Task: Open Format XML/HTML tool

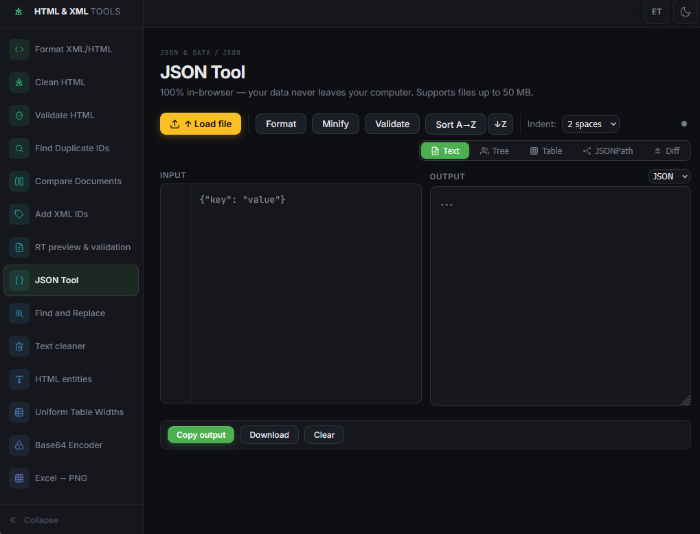Action: [x=71, y=49]
